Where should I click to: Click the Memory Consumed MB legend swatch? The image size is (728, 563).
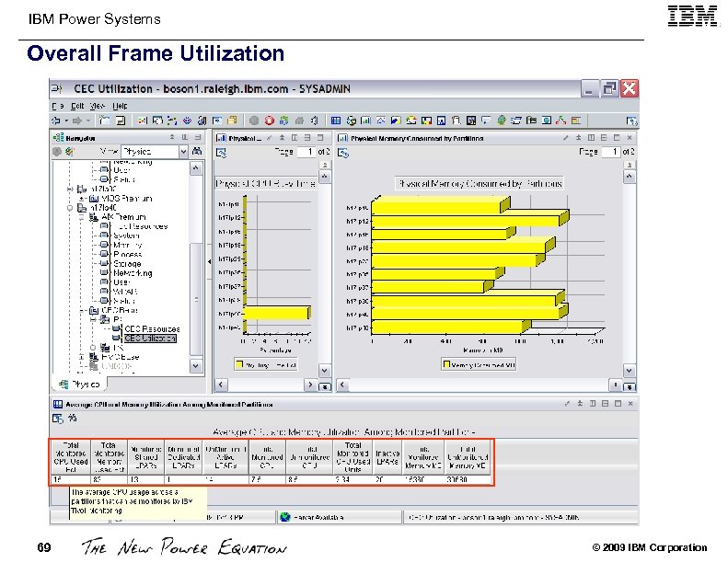pyautogui.click(x=446, y=364)
